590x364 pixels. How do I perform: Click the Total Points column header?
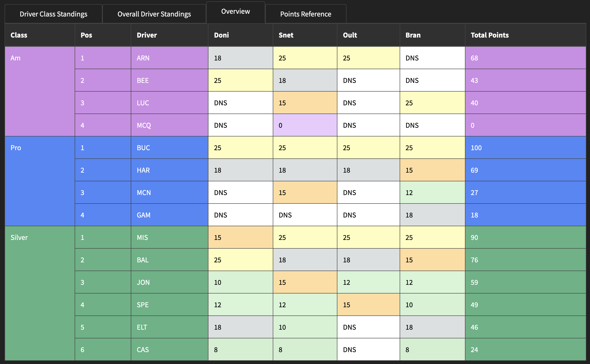point(490,35)
